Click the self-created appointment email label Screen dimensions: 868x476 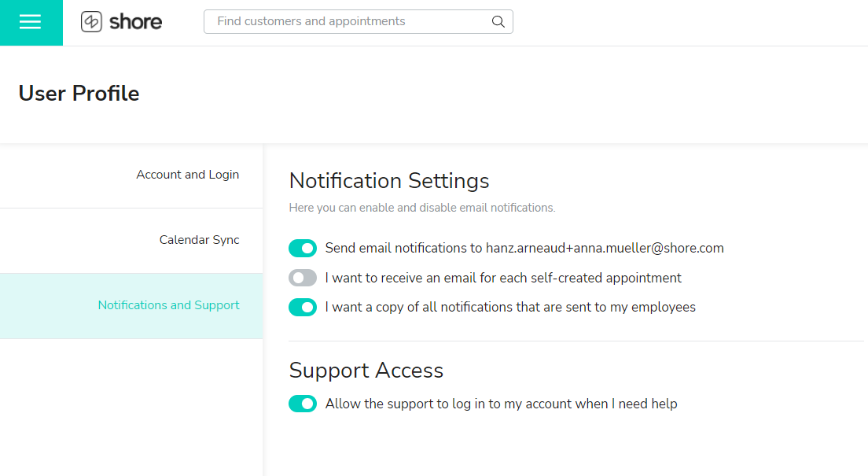pyautogui.click(x=503, y=278)
